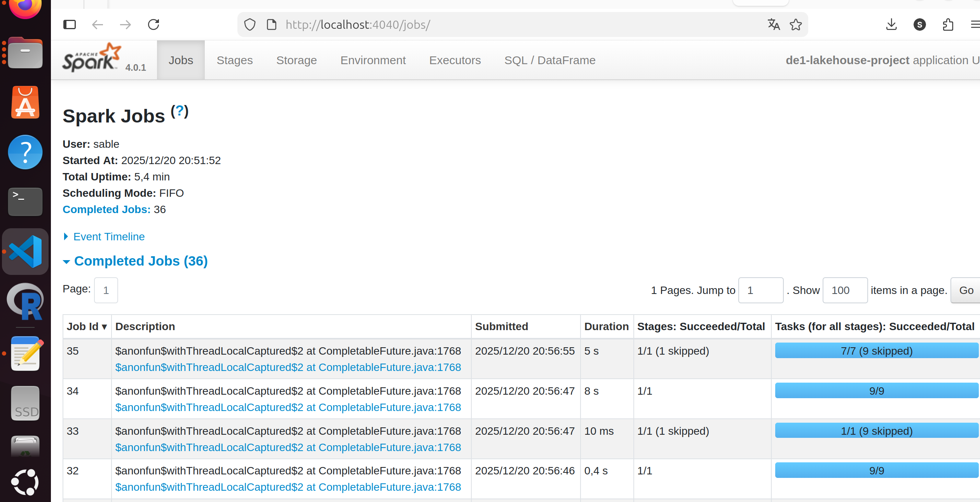Click the Spark Jobs (?) help link
Image resolution: width=980 pixels, height=502 pixels.
point(180,112)
